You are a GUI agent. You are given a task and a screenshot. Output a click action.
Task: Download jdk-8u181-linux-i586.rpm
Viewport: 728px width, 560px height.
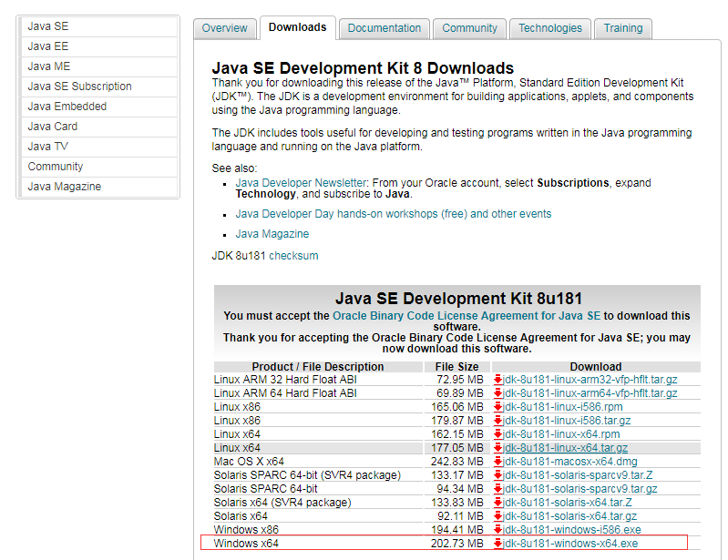563,407
